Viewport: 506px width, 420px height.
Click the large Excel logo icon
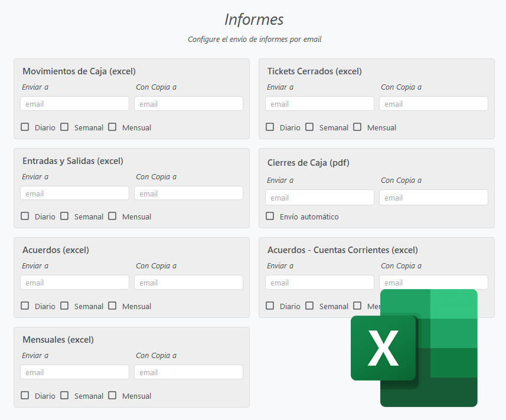click(414, 348)
